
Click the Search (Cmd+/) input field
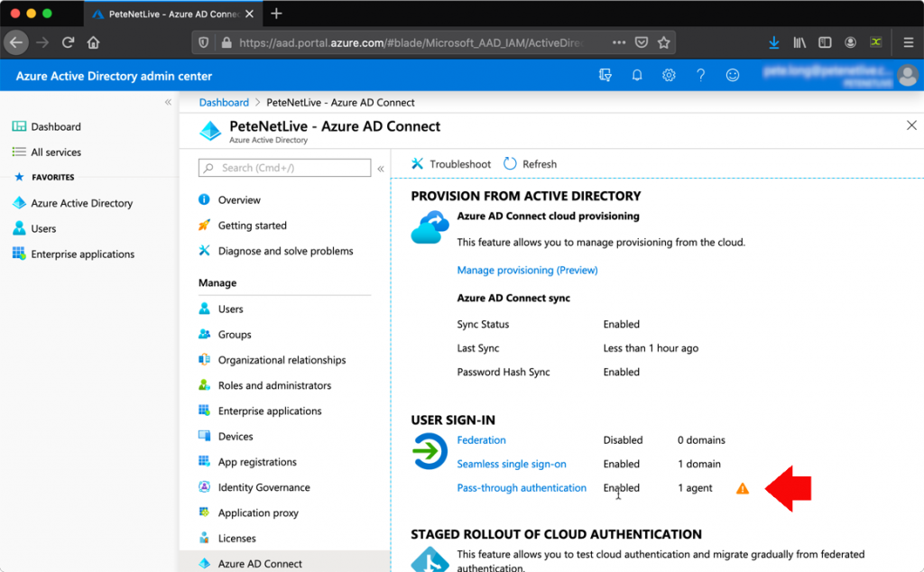click(x=284, y=168)
